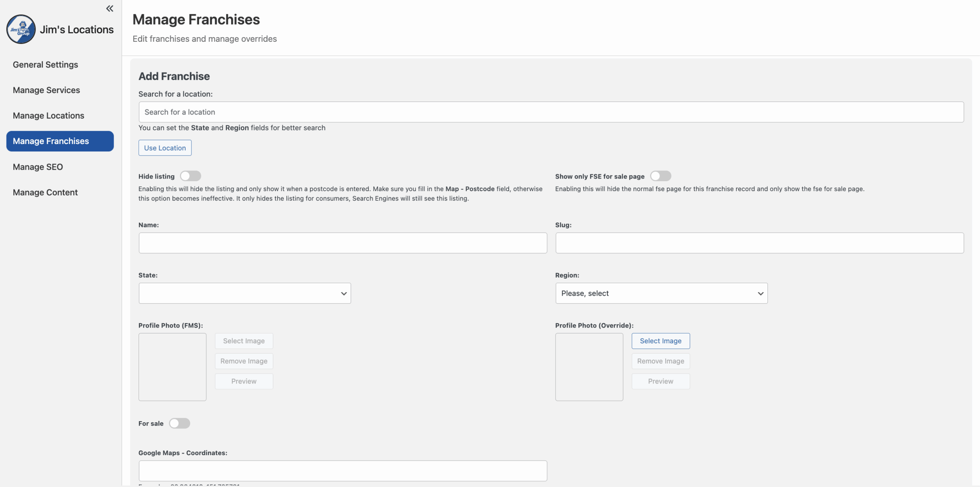Go to Manage Services
980x487 pixels.
[46, 90]
